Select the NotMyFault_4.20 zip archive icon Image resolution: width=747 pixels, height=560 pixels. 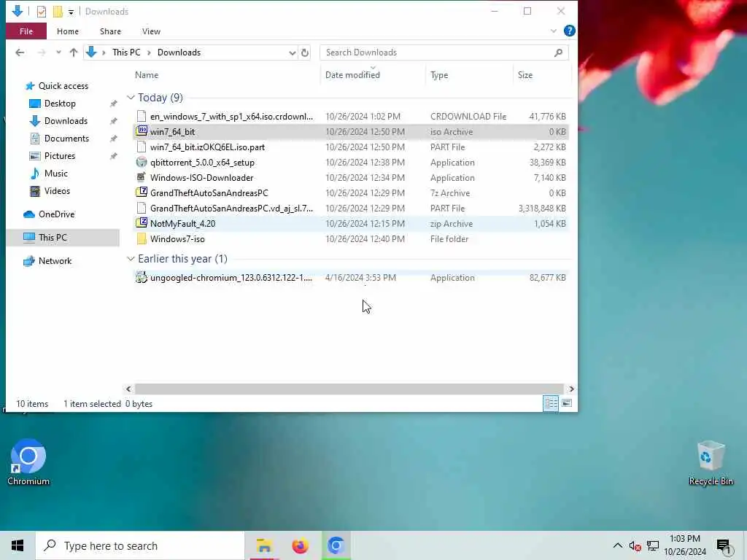pos(142,223)
